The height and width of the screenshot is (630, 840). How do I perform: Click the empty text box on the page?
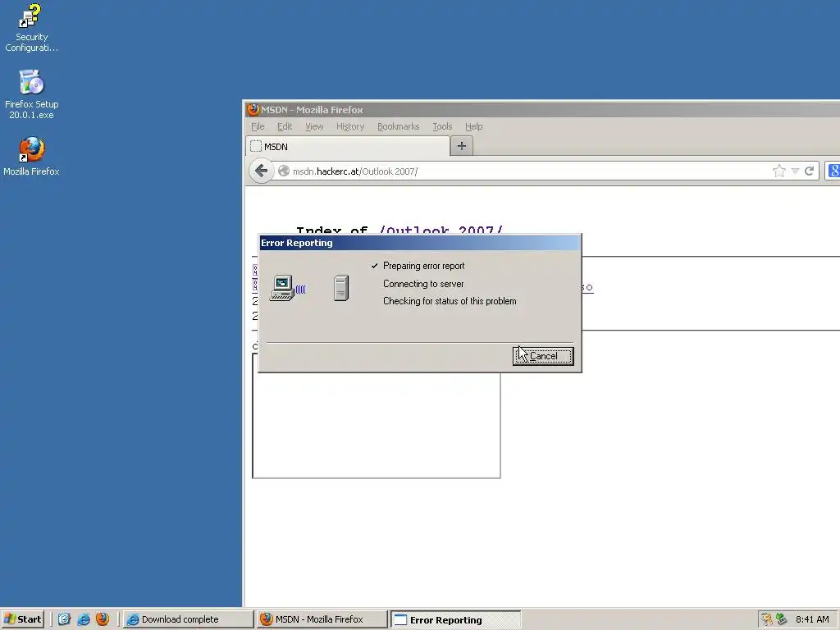(x=376, y=416)
